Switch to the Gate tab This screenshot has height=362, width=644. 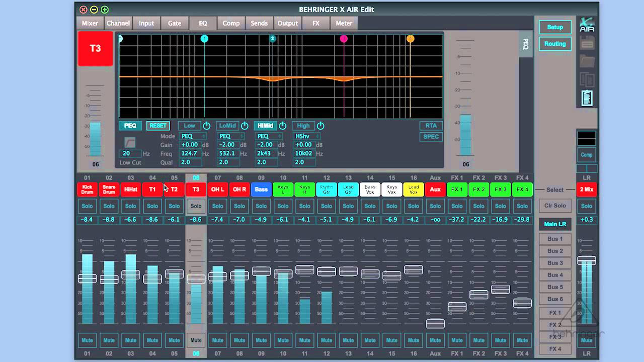coord(175,23)
